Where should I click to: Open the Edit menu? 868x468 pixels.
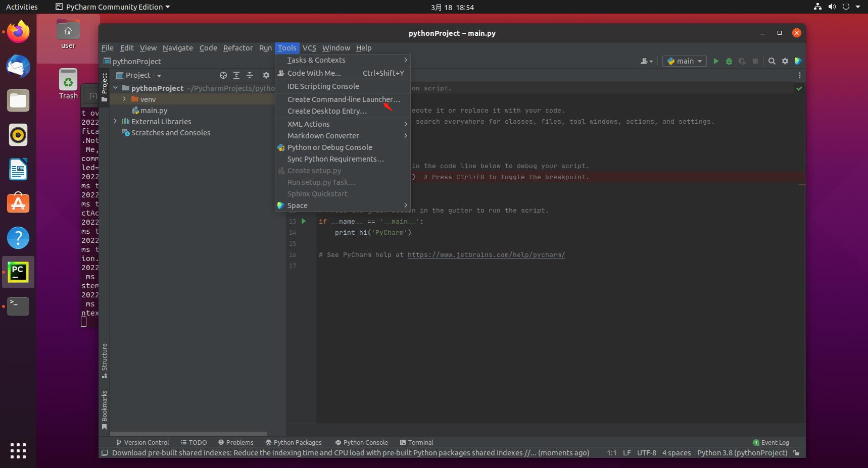tap(127, 48)
